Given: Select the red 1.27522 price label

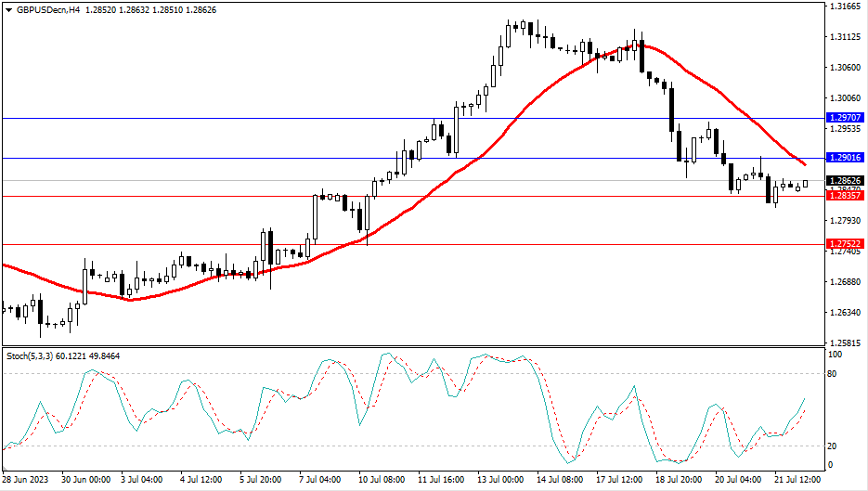Looking at the screenshot, I should pos(844,244).
